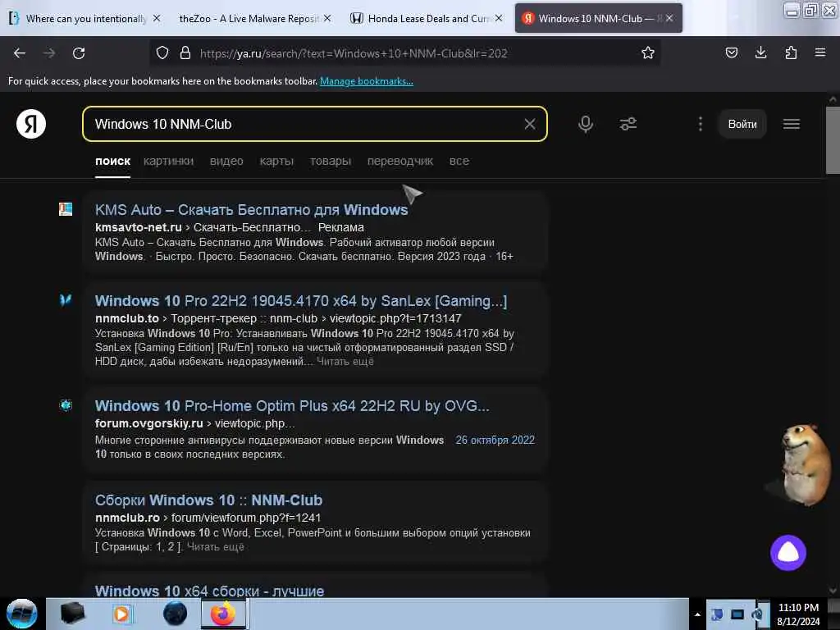Click the Firefox taskbar icon
Image resolution: width=840 pixels, height=630 pixels.
(x=223, y=614)
